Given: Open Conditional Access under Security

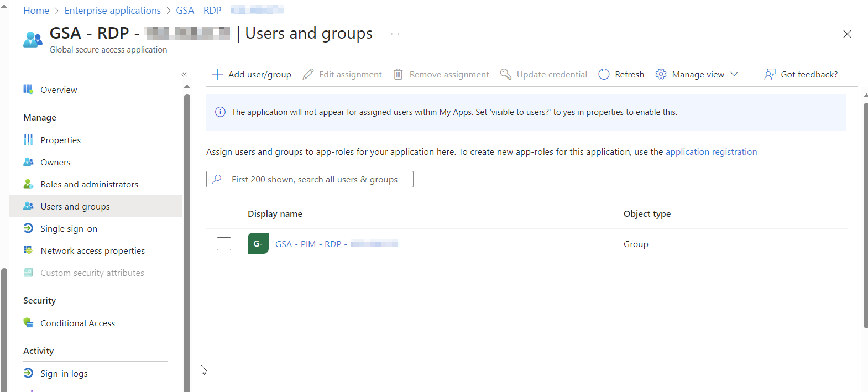Looking at the screenshot, I should (96, 323).
